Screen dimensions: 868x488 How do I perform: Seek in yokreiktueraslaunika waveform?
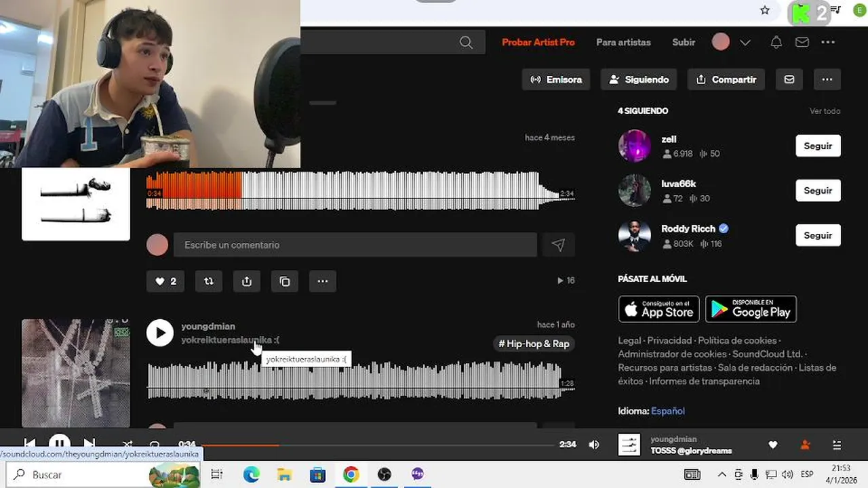tap(361, 381)
